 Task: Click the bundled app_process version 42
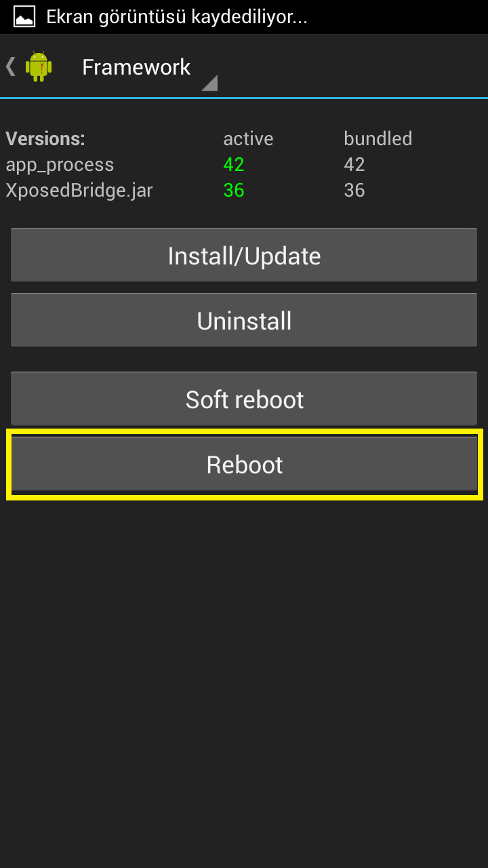(x=354, y=164)
